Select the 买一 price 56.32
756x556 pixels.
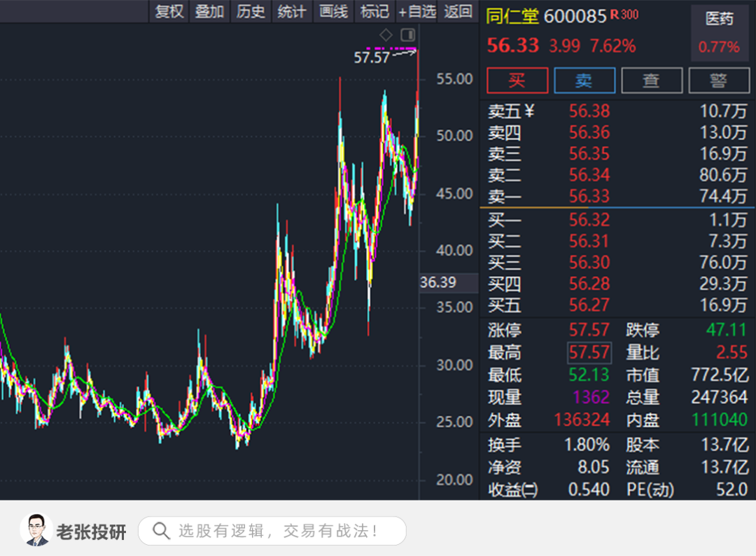(589, 220)
